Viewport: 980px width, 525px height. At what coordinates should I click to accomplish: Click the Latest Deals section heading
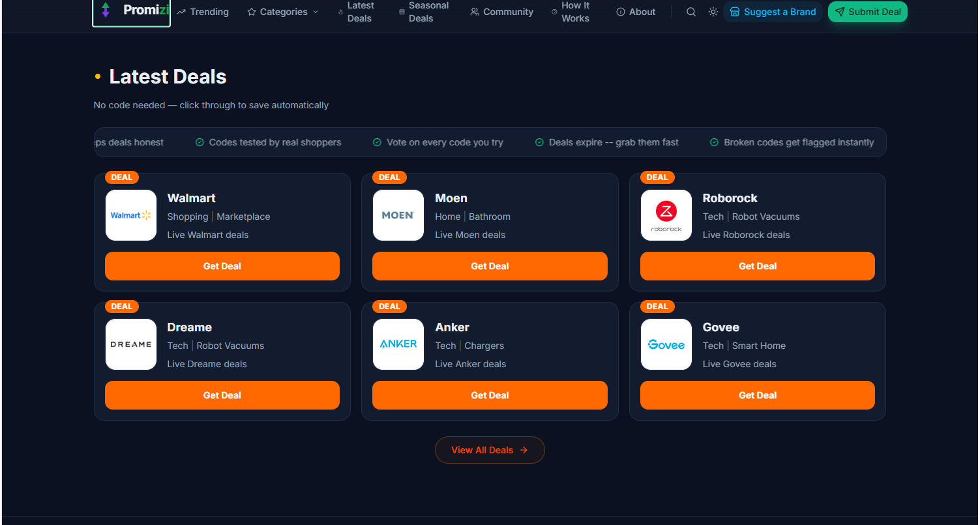tap(168, 76)
